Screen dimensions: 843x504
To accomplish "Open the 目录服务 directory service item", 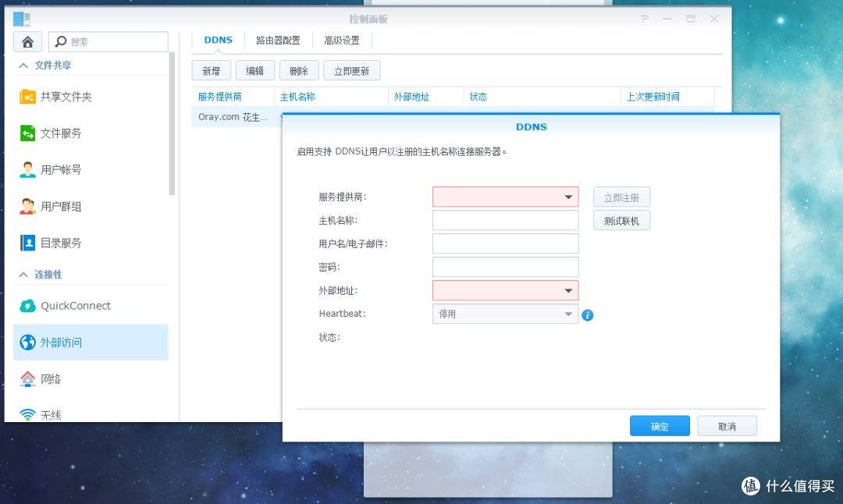I will 91,243.
